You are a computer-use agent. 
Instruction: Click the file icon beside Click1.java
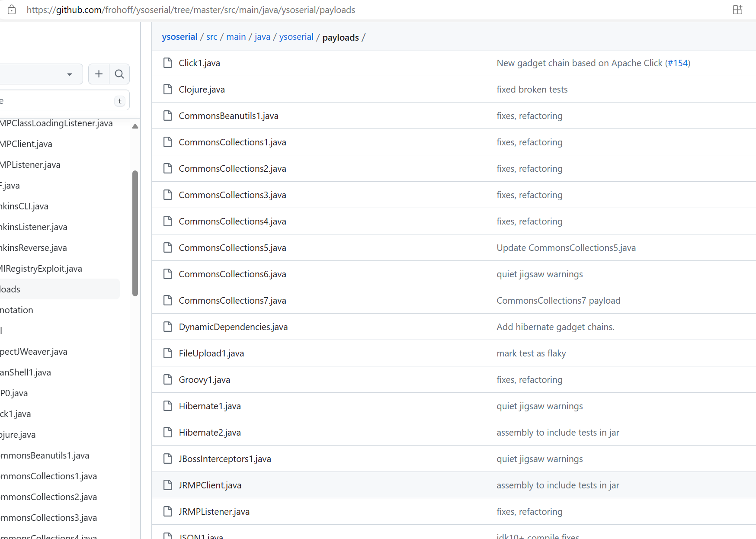(x=167, y=63)
